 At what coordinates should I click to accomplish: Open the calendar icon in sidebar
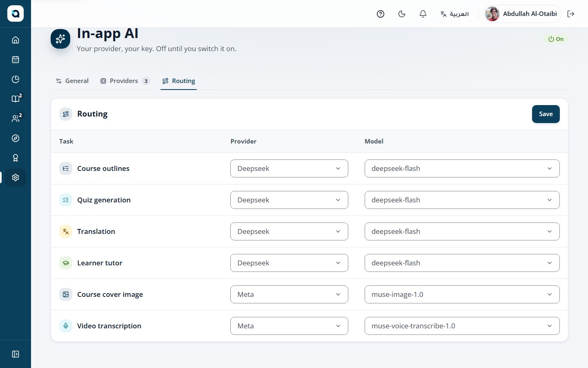point(16,60)
